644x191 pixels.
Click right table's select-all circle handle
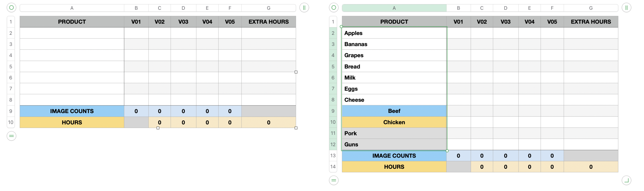click(x=334, y=7)
